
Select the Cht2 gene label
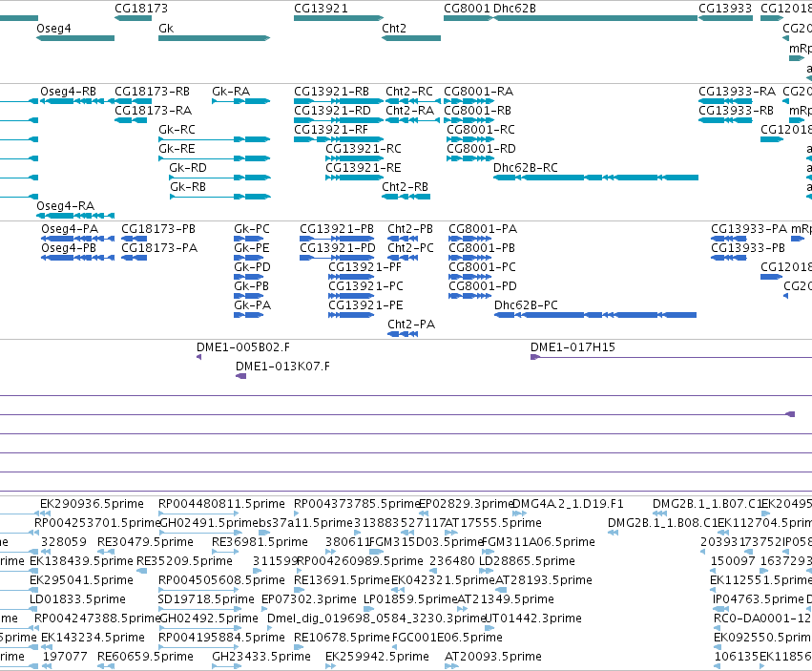394,28
